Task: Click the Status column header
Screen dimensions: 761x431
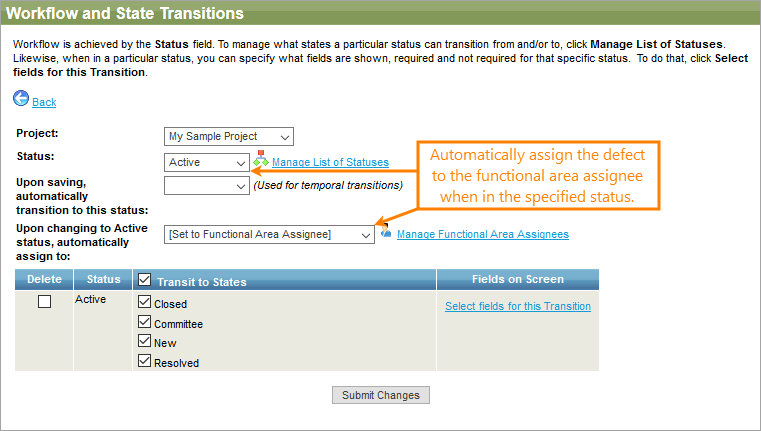Action: pyautogui.click(x=103, y=279)
